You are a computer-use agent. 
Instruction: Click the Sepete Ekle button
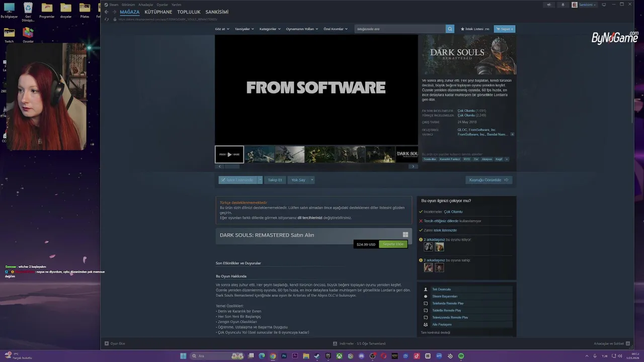393,244
